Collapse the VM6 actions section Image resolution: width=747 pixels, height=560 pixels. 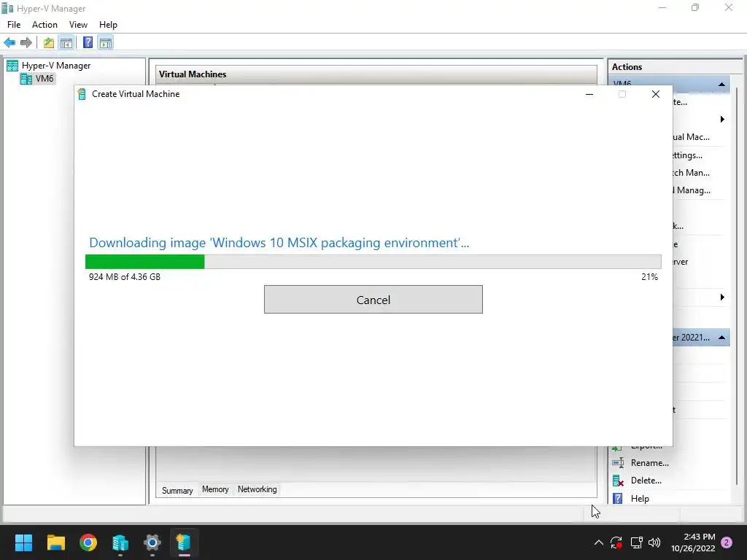tap(721, 85)
